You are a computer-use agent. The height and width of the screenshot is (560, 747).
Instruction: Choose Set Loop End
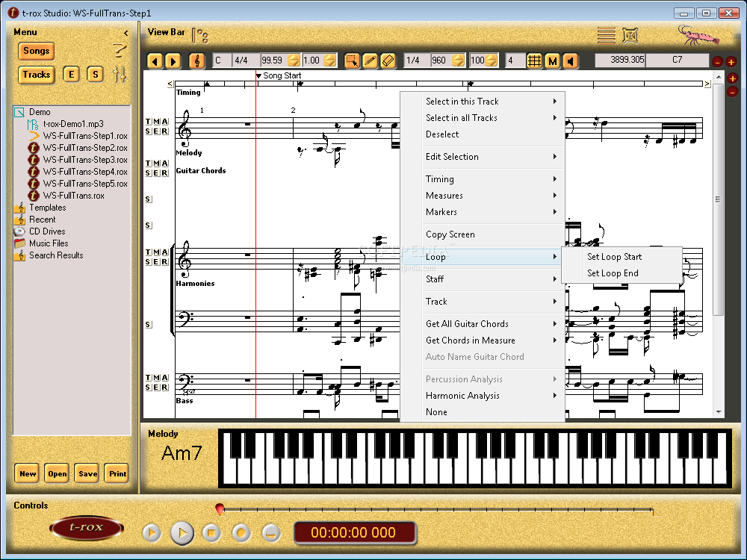coord(622,273)
